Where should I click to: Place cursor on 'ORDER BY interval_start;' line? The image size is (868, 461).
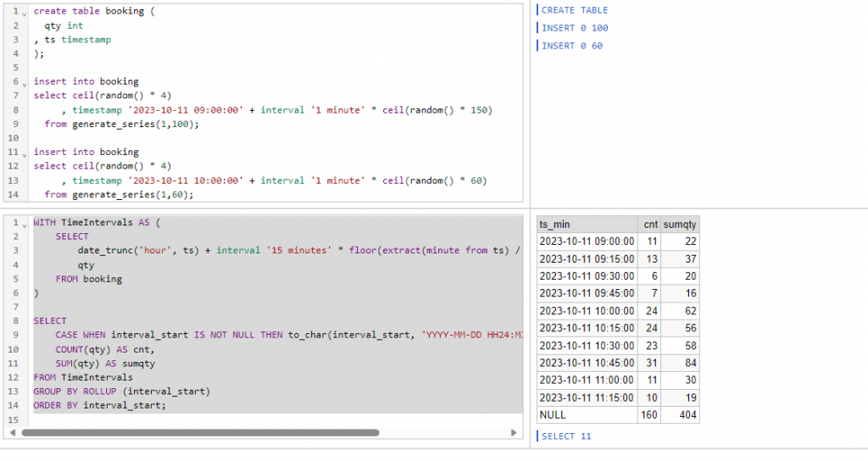[x=100, y=405]
